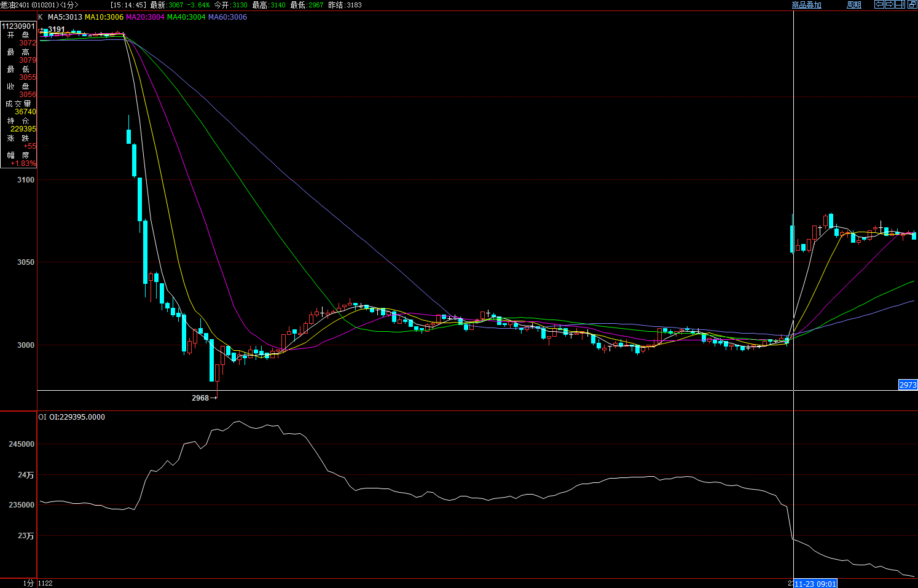Click the OI:229395.0000 indicator label
This screenshot has height=588, width=918.
pos(76,417)
